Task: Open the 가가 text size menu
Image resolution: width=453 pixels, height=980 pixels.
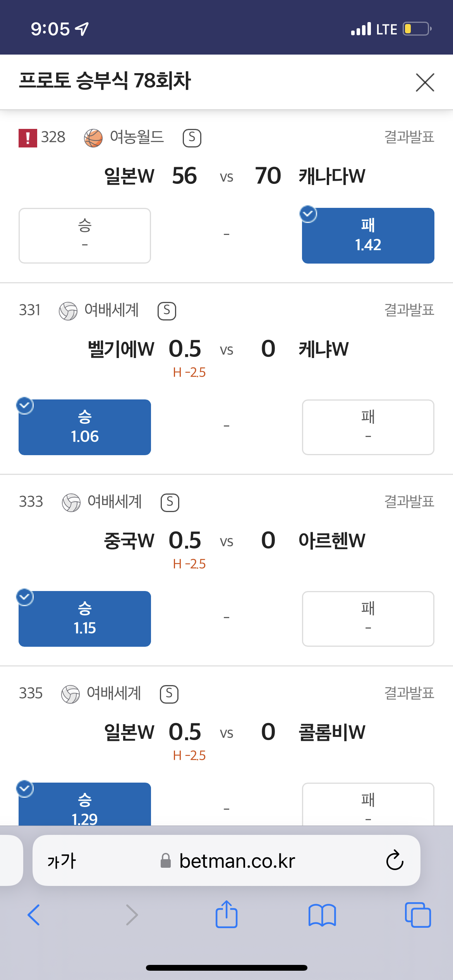Action: click(x=62, y=861)
